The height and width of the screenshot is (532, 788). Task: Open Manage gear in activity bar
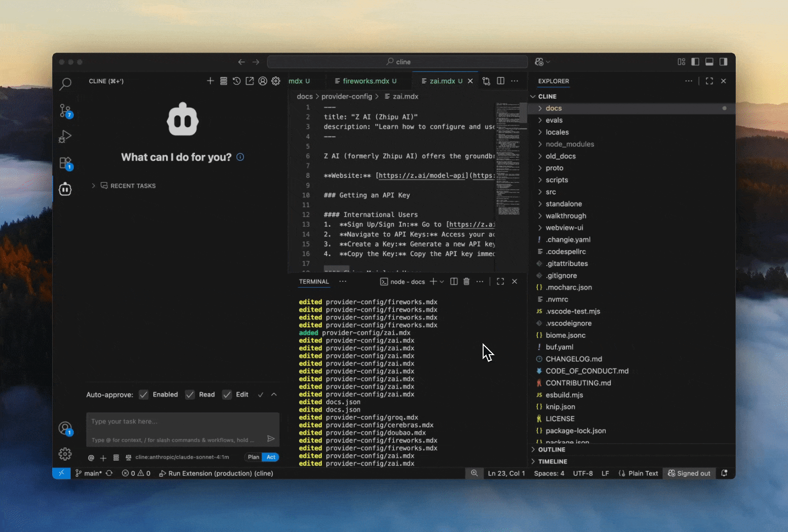pos(65,454)
